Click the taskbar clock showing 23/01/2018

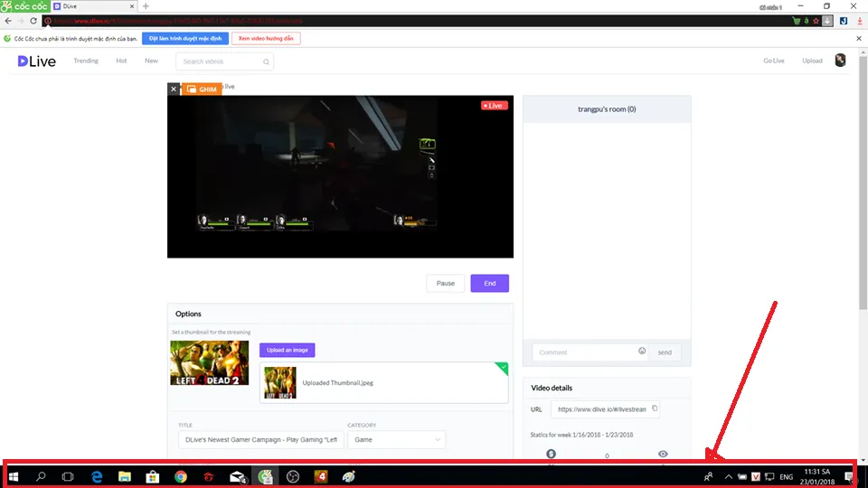pos(816,476)
